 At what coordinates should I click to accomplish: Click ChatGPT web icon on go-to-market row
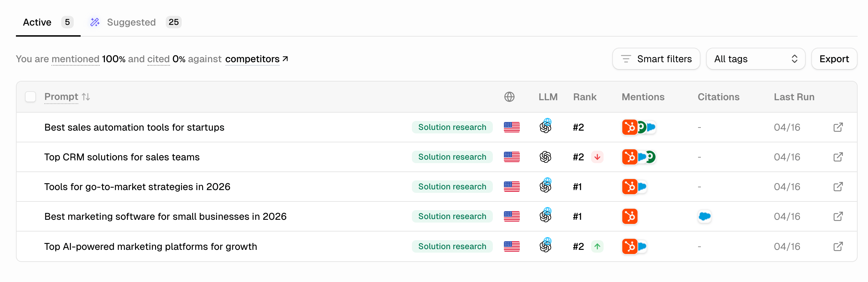[x=546, y=186]
